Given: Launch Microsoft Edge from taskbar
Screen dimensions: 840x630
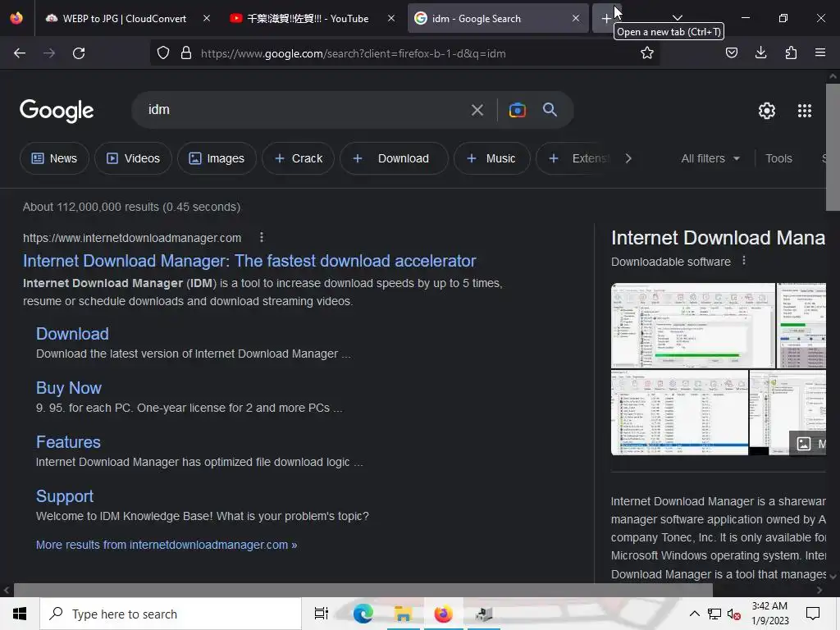Looking at the screenshot, I should tap(363, 614).
